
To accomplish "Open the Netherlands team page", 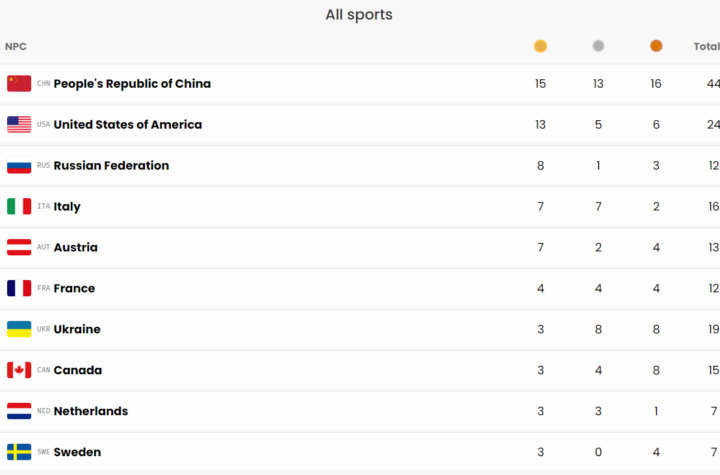I will point(90,412).
